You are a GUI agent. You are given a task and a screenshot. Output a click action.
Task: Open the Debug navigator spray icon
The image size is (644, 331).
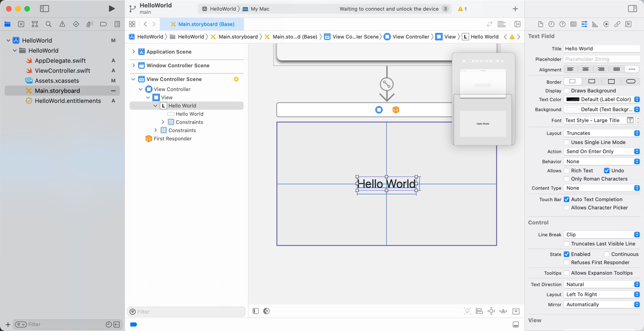pyautogui.click(x=90, y=24)
